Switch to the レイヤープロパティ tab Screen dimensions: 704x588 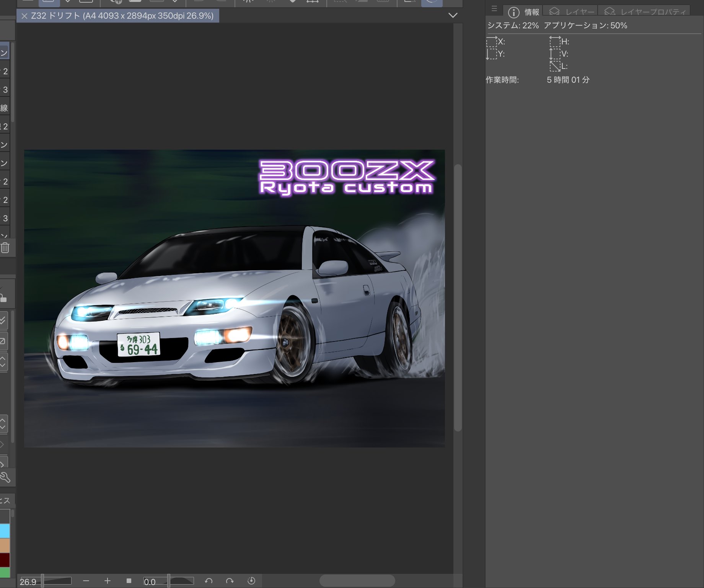tap(645, 12)
